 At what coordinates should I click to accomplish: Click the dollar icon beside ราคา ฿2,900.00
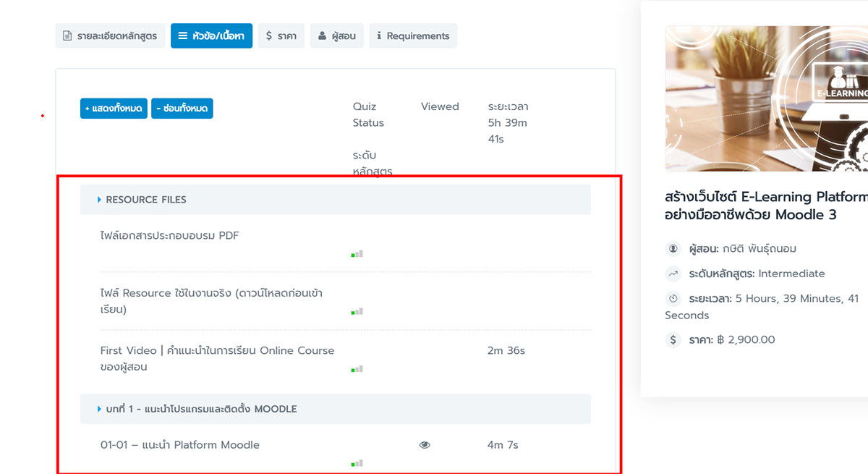[x=673, y=339]
